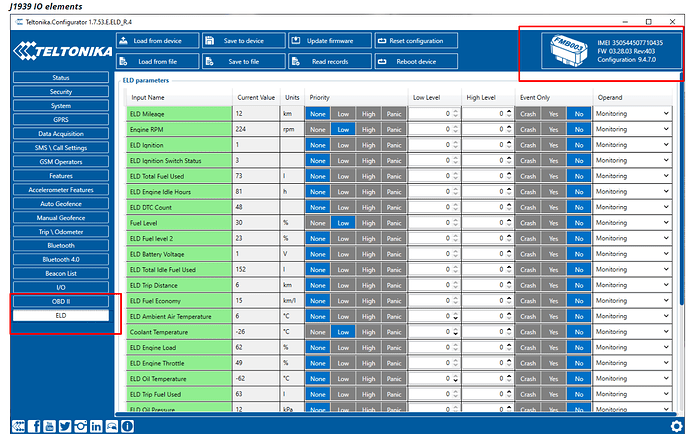Click Save to file button
This screenshot has width=690, height=434.
[244, 61]
